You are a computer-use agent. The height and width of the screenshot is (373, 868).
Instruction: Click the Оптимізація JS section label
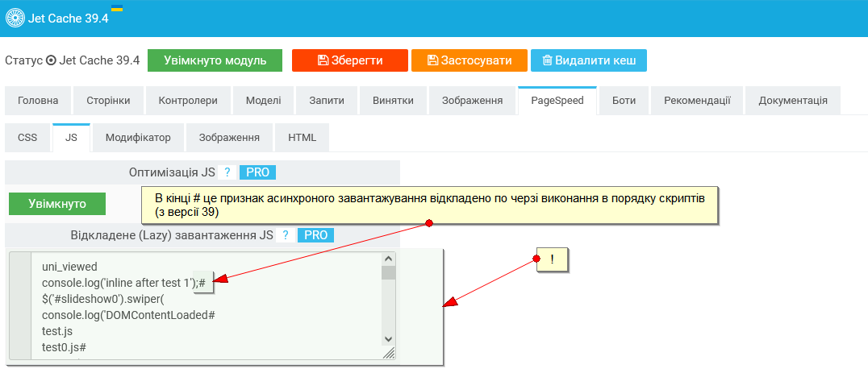click(x=172, y=172)
